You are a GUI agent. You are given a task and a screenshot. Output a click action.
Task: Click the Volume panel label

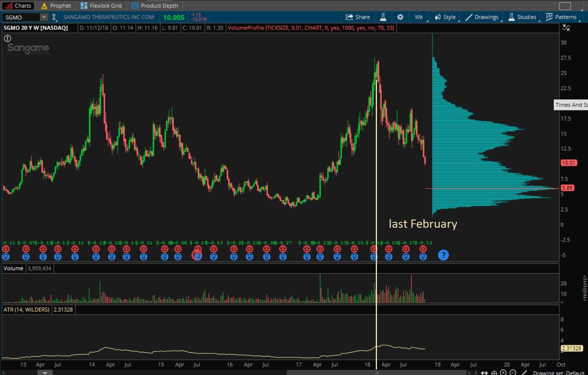(x=13, y=268)
